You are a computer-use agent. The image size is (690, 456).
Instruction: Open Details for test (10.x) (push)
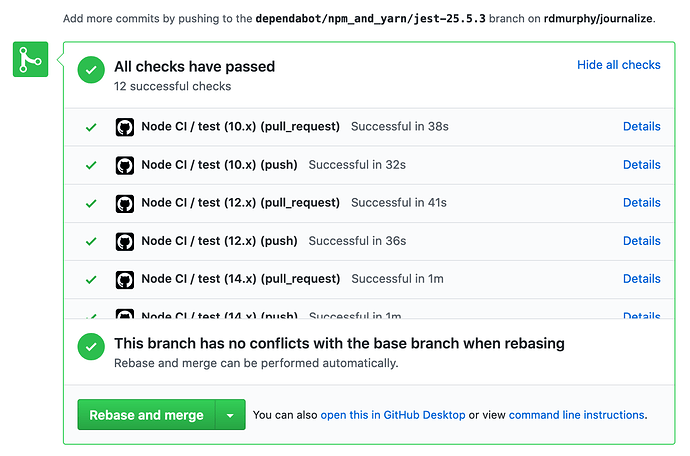tap(641, 165)
